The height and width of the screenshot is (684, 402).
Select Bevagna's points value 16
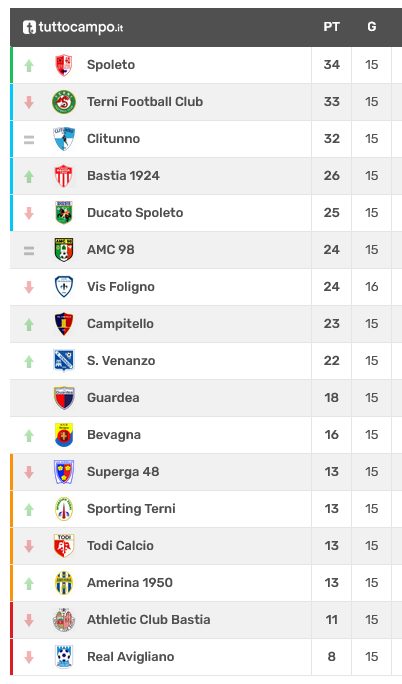click(x=331, y=434)
